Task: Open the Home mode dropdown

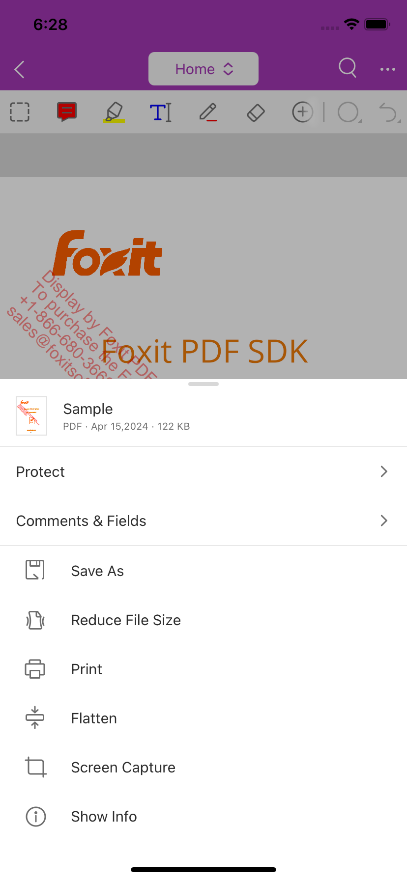Action: point(203,69)
